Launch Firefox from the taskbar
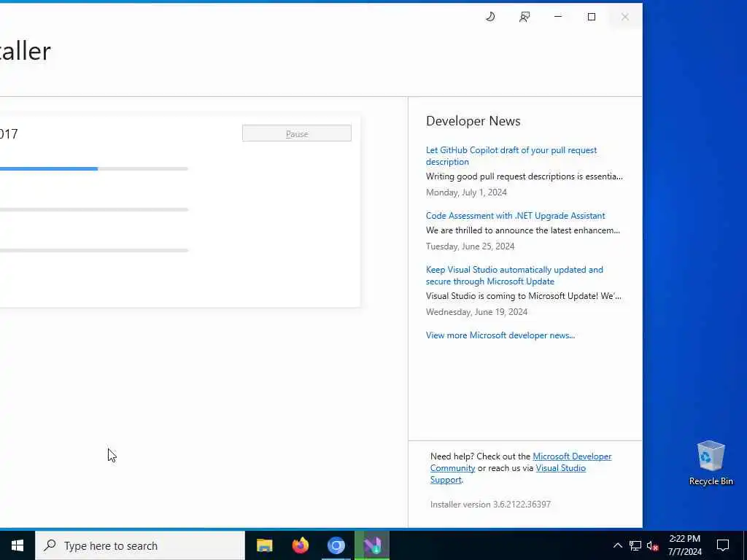Viewport: 747px width, 560px height. click(x=300, y=545)
